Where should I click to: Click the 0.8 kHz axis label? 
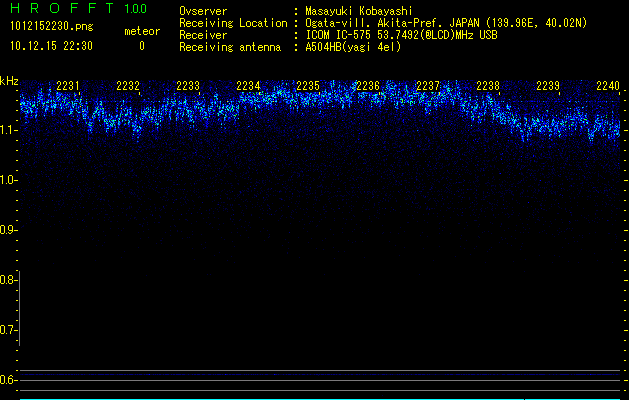[x=8, y=280]
